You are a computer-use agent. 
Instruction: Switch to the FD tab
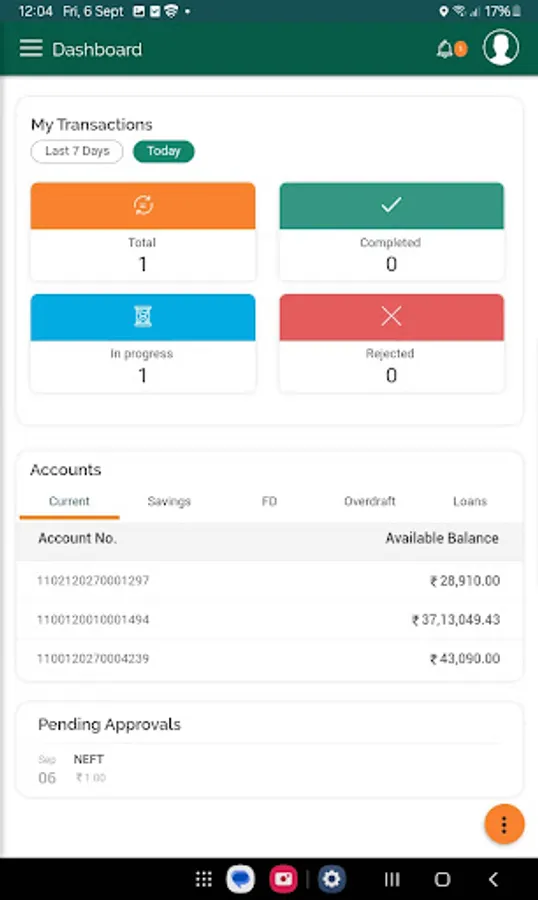tap(269, 502)
